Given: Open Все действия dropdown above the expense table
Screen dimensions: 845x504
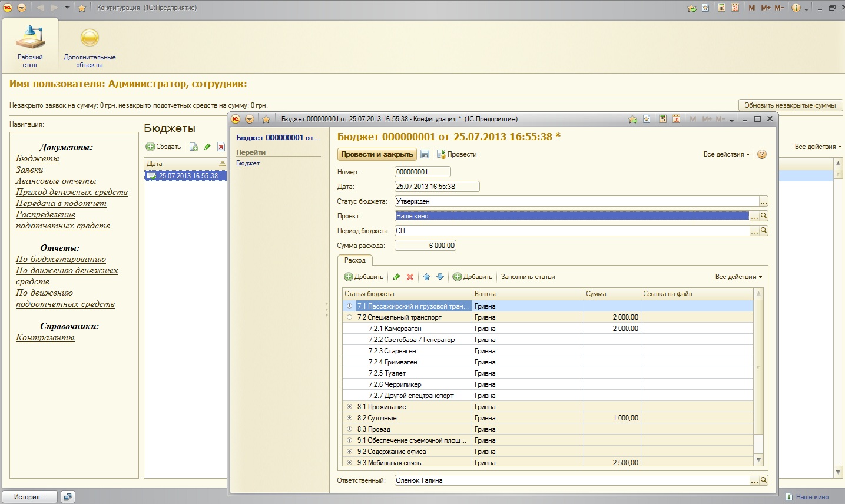Looking at the screenshot, I should [738, 277].
